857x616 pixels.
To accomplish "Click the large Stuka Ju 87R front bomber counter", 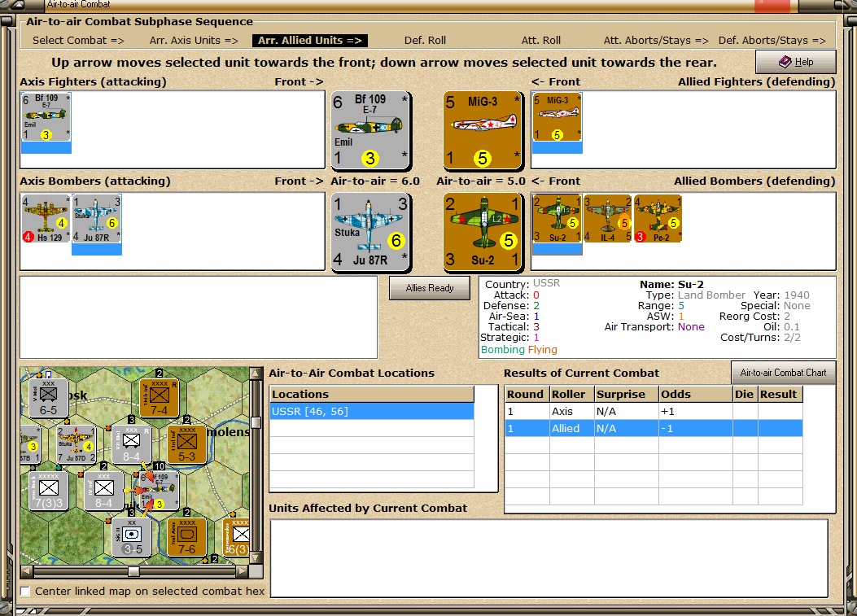I will (x=371, y=232).
